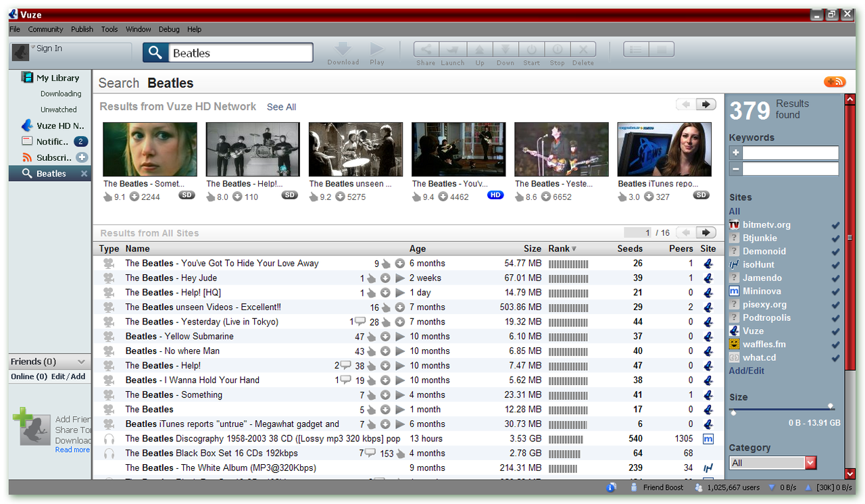The image size is (865, 504).
Task: Click the Up toolbar icon
Action: [479, 49]
